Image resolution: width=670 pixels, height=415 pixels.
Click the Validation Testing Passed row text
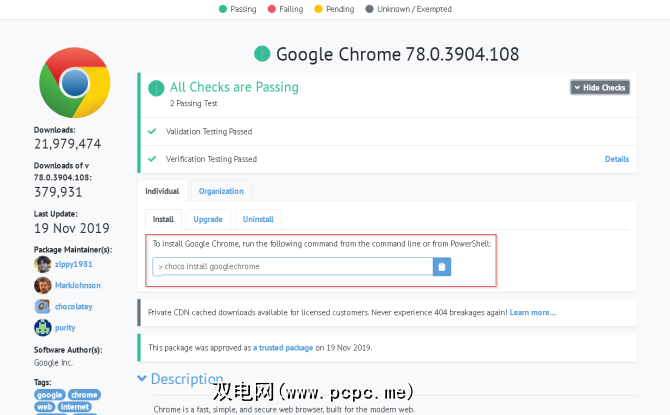pos(209,132)
